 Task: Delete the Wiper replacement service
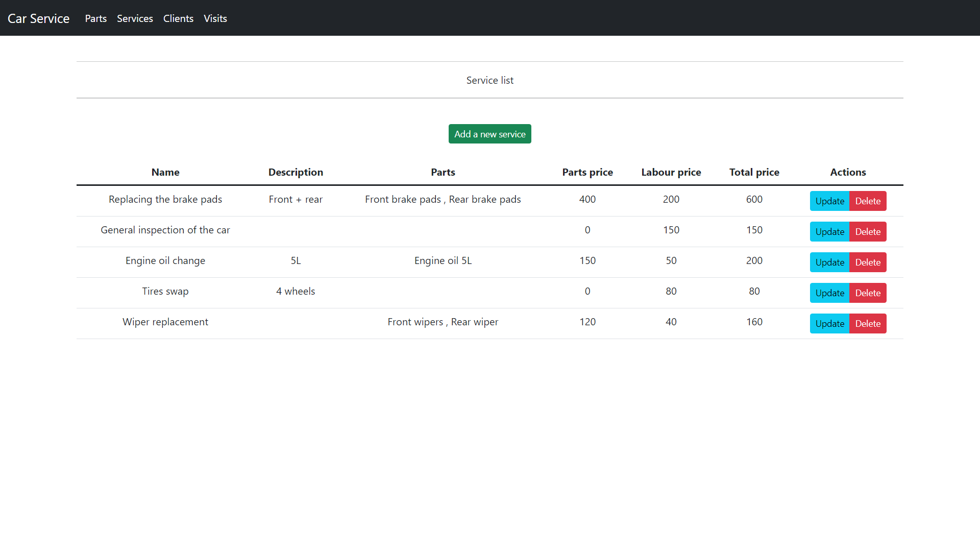coord(868,323)
